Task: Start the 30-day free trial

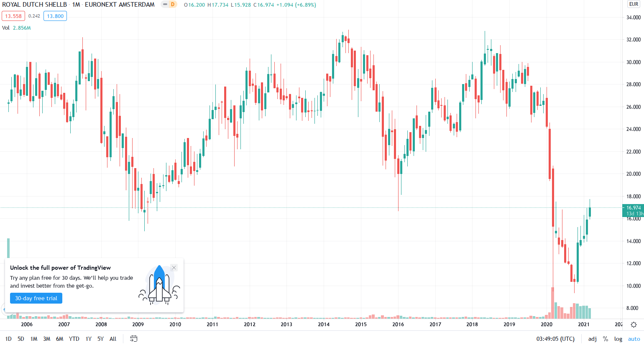Action: (x=36, y=298)
